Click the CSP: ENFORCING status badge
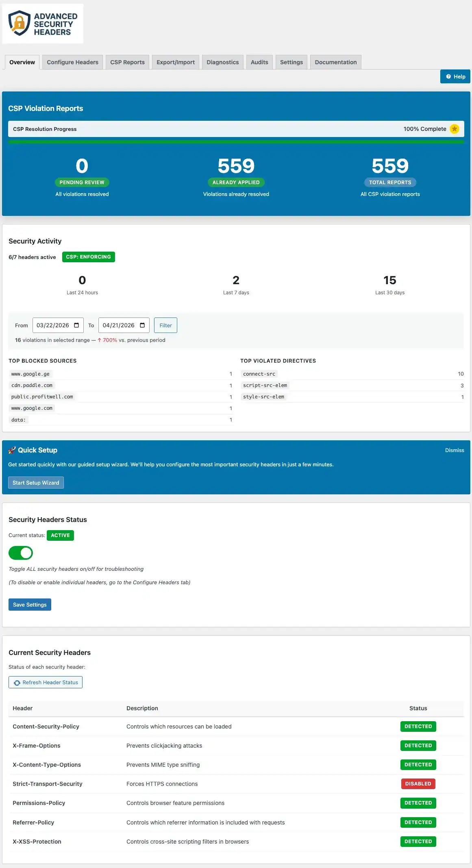Screen dimensions: 472x868 tap(88, 257)
